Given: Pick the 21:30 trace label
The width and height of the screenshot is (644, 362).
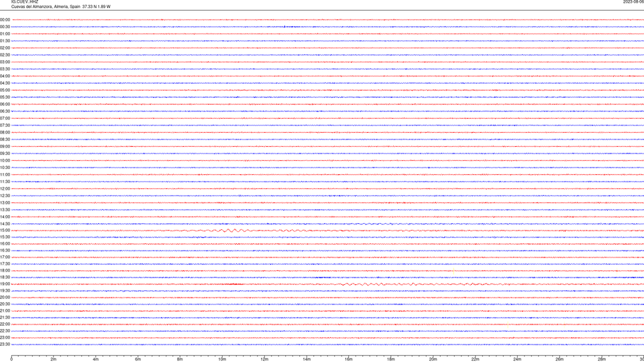Looking at the screenshot, I should click(5, 318).
